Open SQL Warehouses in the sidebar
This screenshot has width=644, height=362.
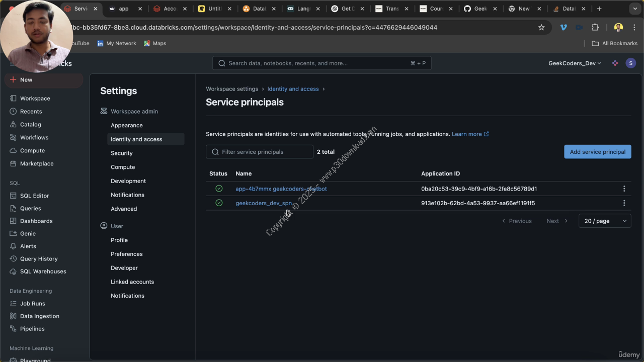click(43, 271)
